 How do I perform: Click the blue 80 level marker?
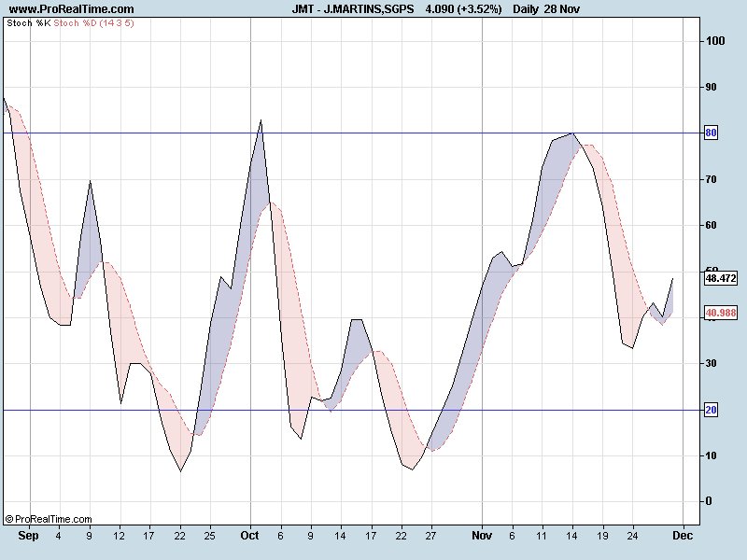point(711,133)
